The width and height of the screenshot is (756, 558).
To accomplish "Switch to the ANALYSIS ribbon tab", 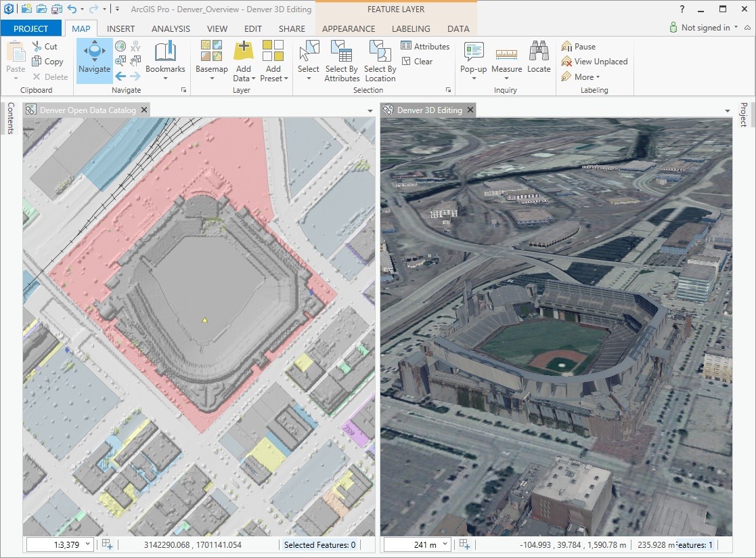I will point(171,28).
